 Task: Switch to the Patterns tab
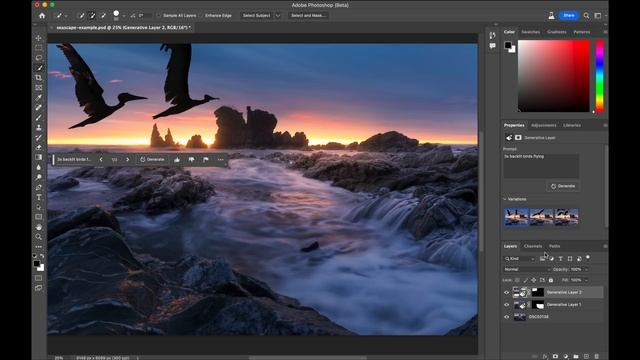(x=582, y=32)
